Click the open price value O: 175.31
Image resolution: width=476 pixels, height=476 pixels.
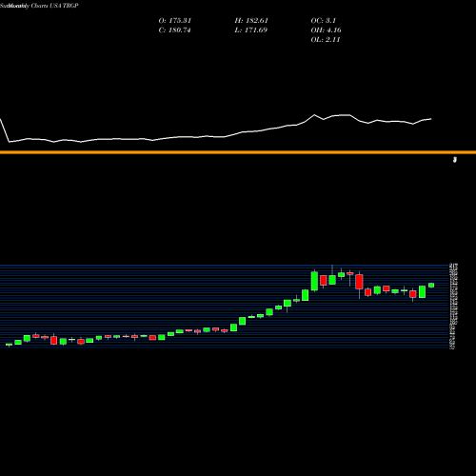pos(175,21)
